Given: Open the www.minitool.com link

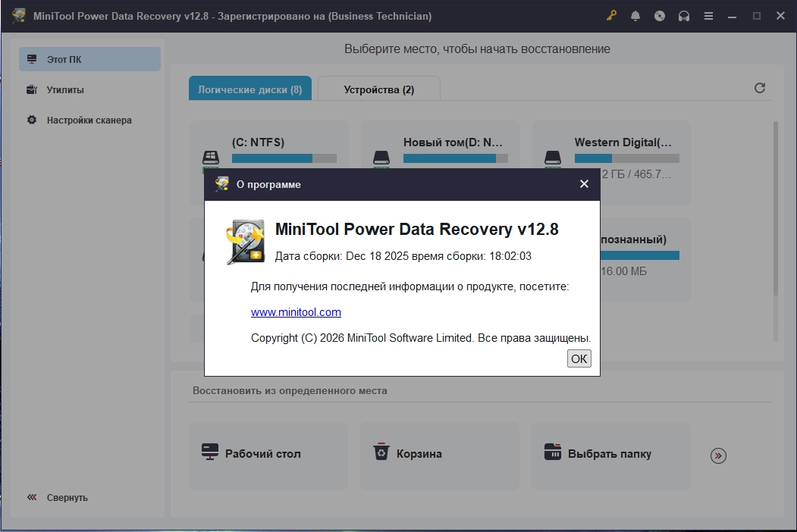Looking at the screenshot, I should point(296,312).
